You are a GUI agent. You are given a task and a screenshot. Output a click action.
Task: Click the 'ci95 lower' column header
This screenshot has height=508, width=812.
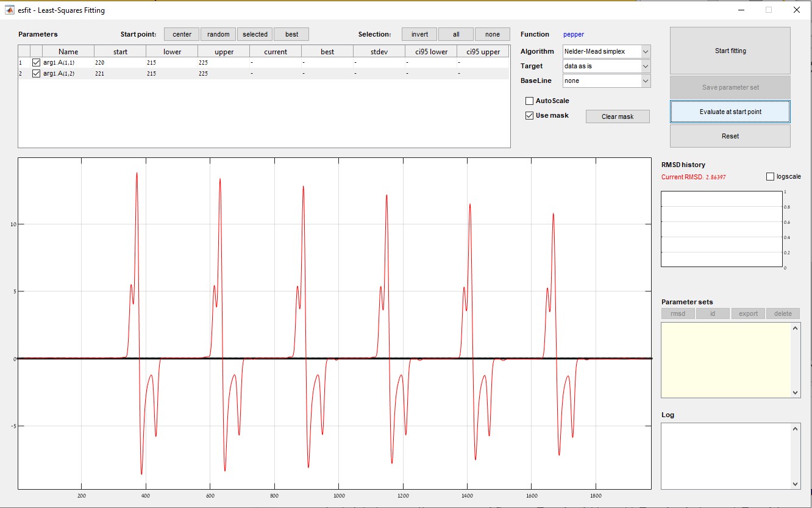click(431, 52)
